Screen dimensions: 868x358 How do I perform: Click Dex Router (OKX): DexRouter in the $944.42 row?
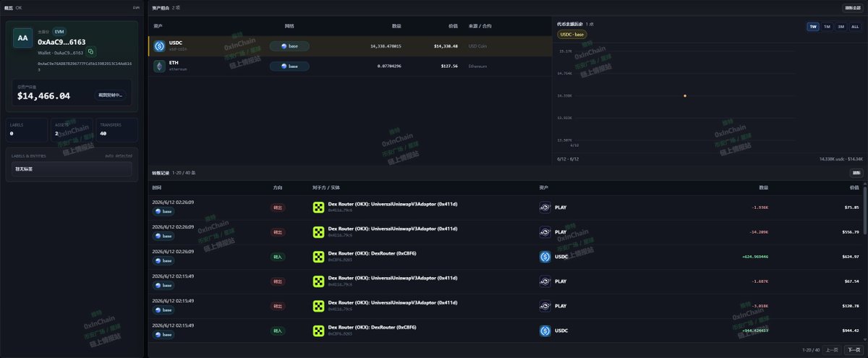click(370, 328)
